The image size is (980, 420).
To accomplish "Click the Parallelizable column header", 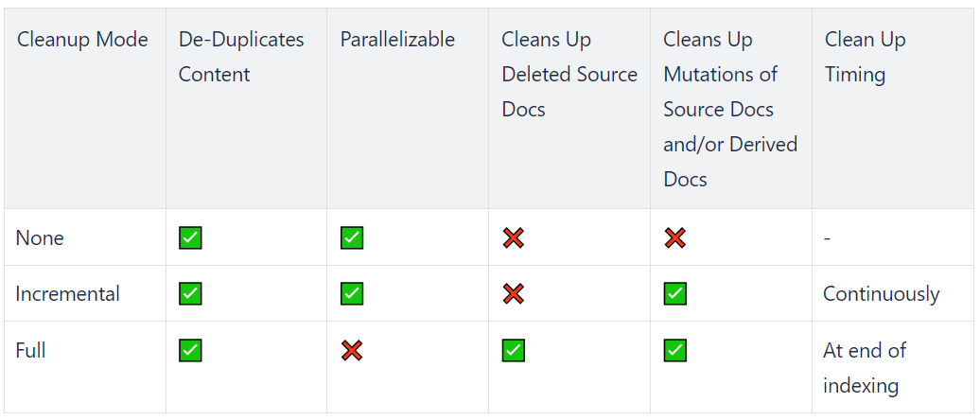I will point(397,40).
